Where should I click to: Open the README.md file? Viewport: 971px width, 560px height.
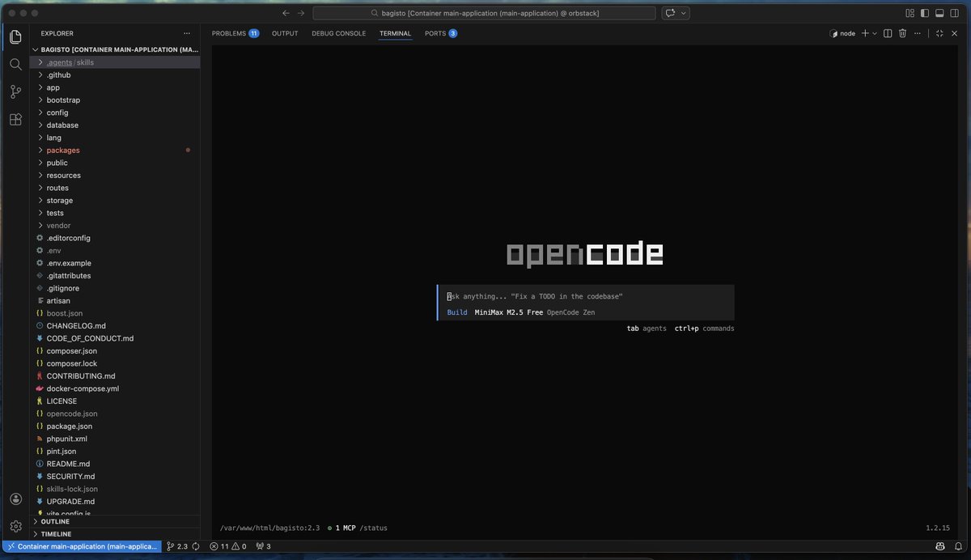point(115,464)
